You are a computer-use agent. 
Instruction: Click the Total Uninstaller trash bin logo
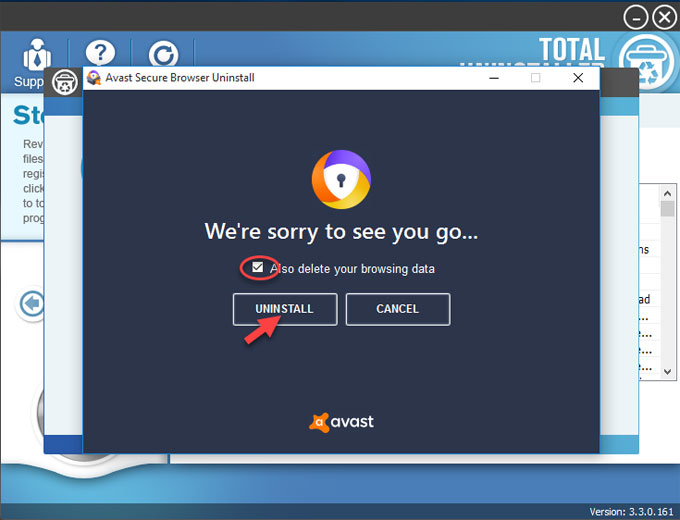click(646, 62)
